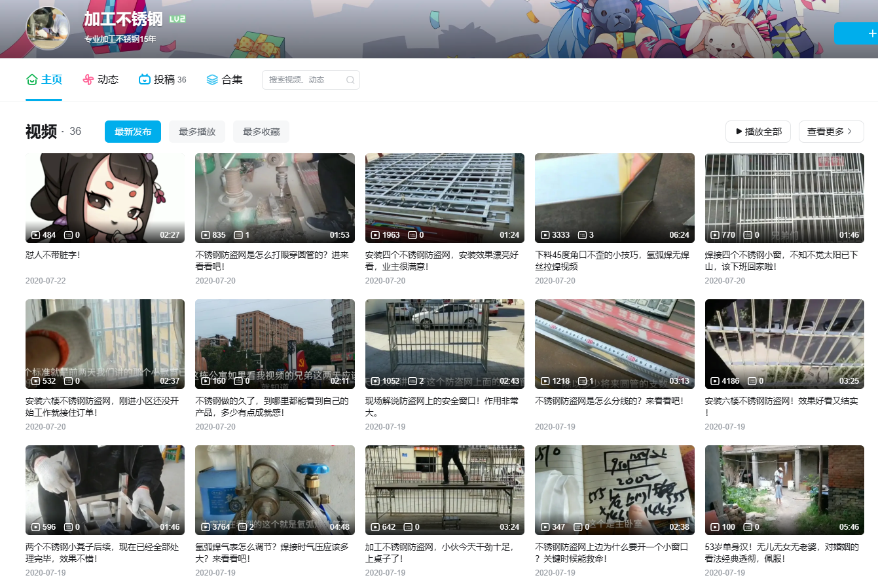Open thumbnail of 现场解说防盗网上的安全窗口 video
878x588 pixels.
(445, 344)
